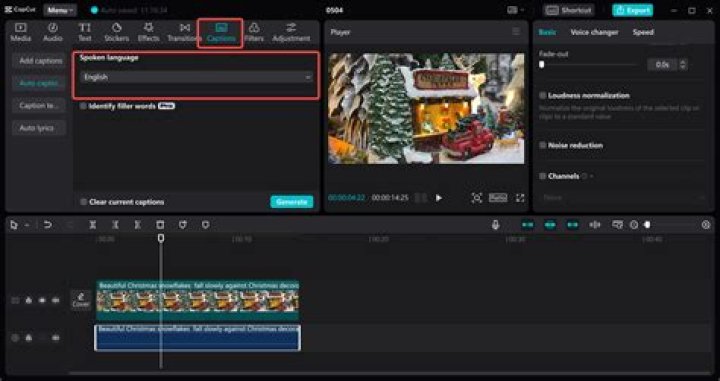This screenshot has height=381, width=720.
Task: Open the Filters tab
Action: coord(254,33)
